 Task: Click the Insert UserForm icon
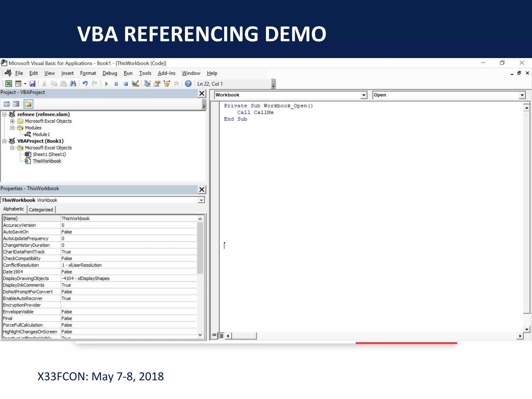[x=18, y=84]
